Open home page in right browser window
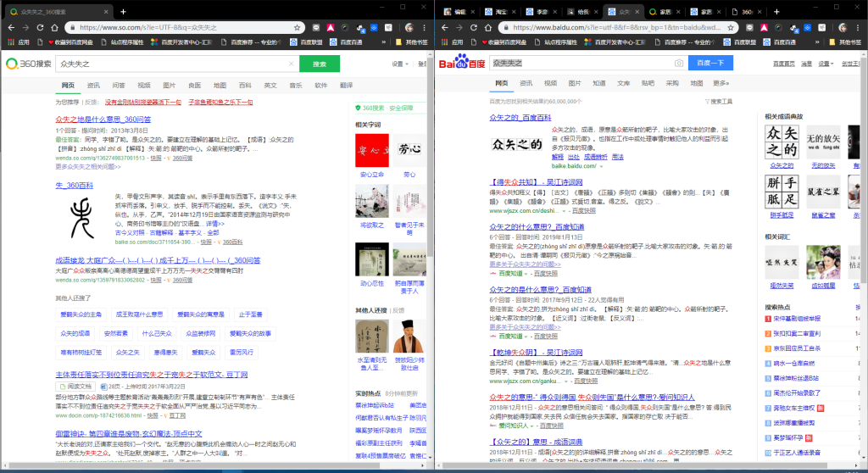This screenshot has width=868, height=473. [487, 27]
